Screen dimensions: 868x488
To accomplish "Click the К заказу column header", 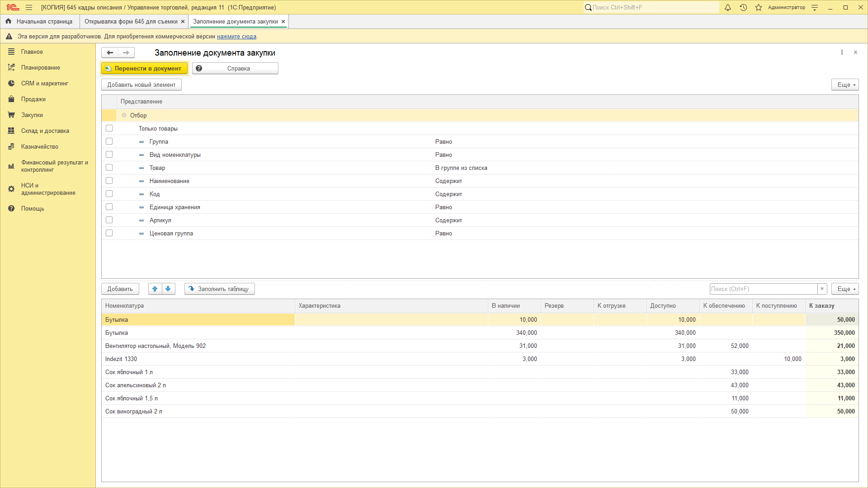I will click(x=831, y=306).
